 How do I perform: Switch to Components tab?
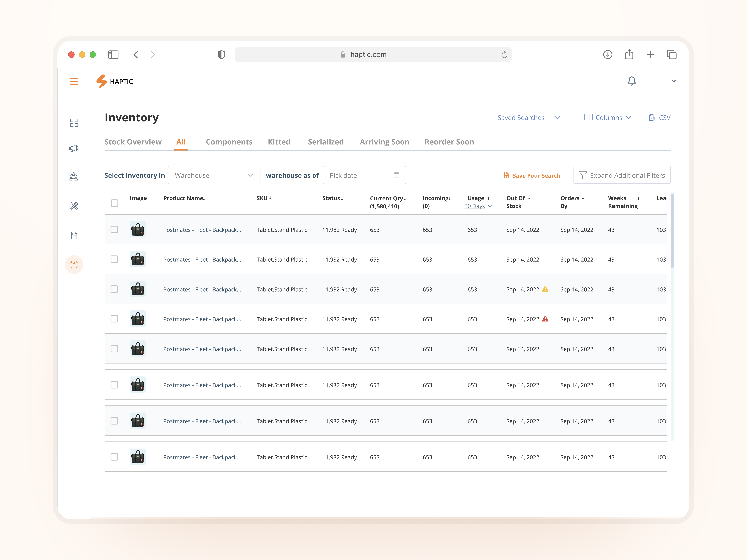point(229,142)
